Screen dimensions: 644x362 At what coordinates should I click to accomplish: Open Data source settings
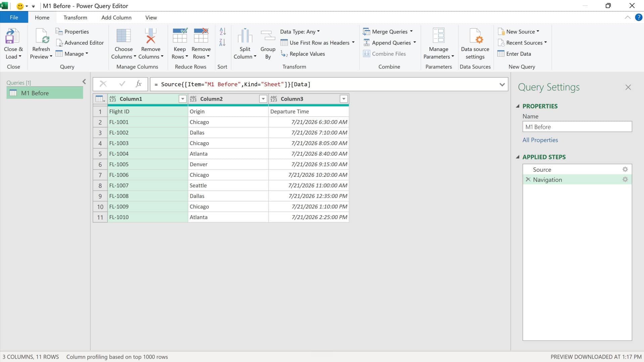pyautogui.click(x=475, y=44)
